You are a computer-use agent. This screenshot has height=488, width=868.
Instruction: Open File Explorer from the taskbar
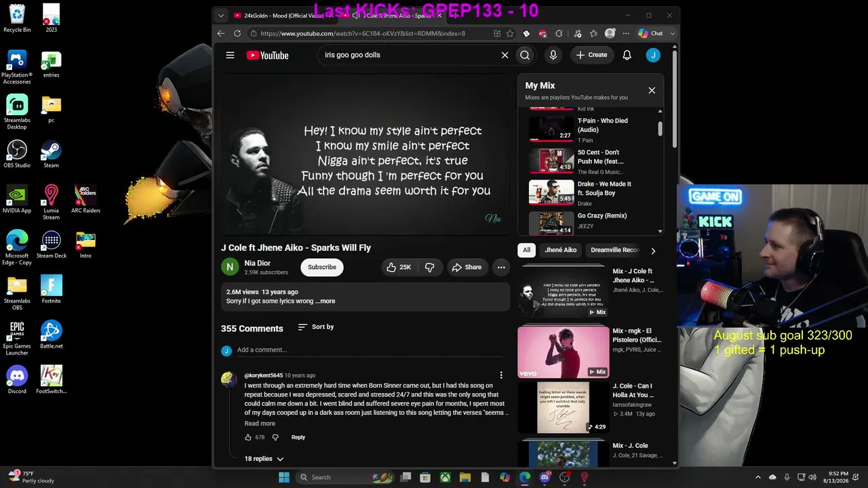pyautogui.click(x=465, y=477)
